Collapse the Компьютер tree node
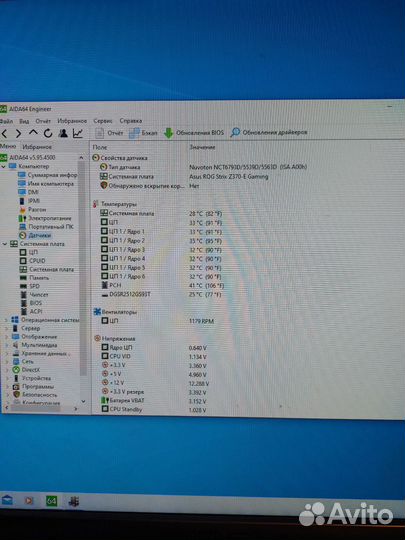405x540 pixels. 3,166
